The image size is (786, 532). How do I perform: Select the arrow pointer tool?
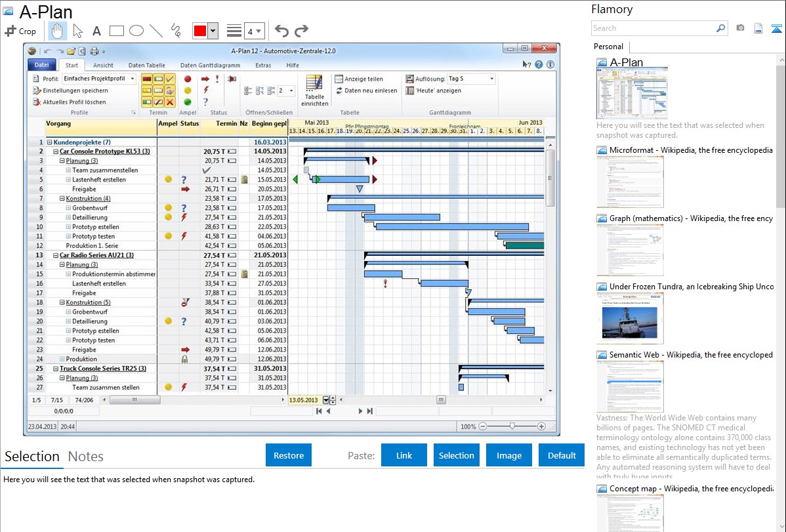pyautogui.click(x=77, y=31)
